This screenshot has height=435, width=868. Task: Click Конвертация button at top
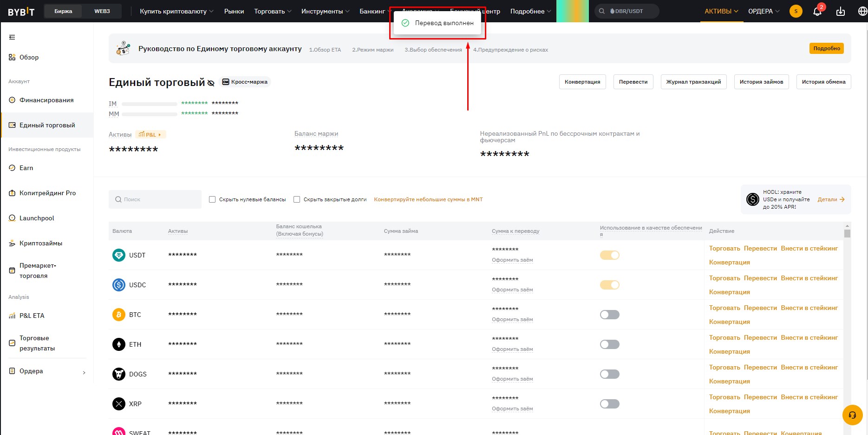582,82
